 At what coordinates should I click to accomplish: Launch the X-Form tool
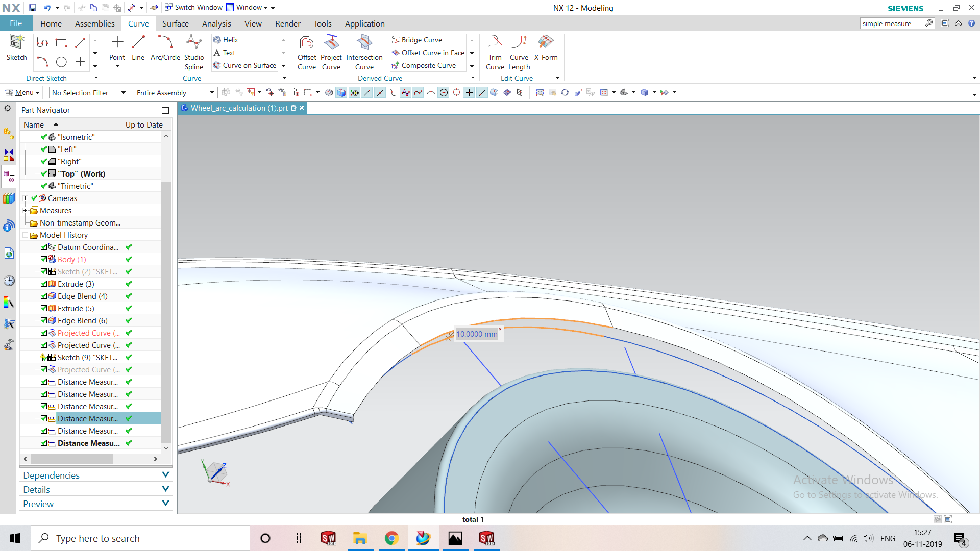pyautogui.click(x=546, y=48)
